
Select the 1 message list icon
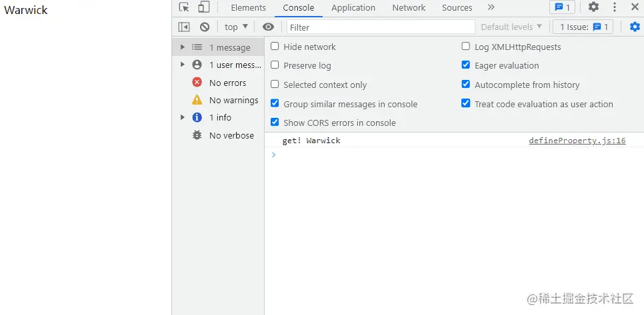click(x=197, y=47)
